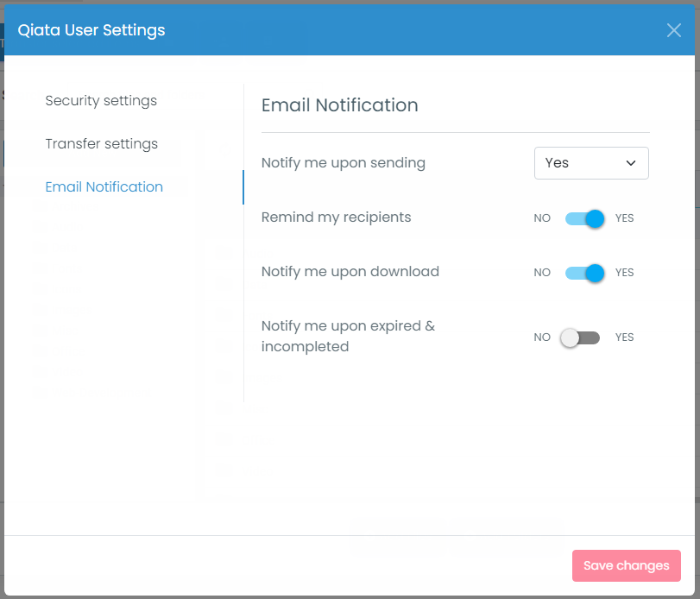Click NO beside Remind my recipients
The image size is (700, 599).
[x=542, y=218]
